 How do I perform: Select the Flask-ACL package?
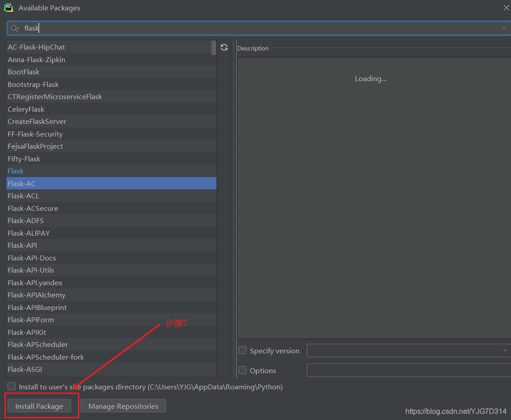coord(111,196)
